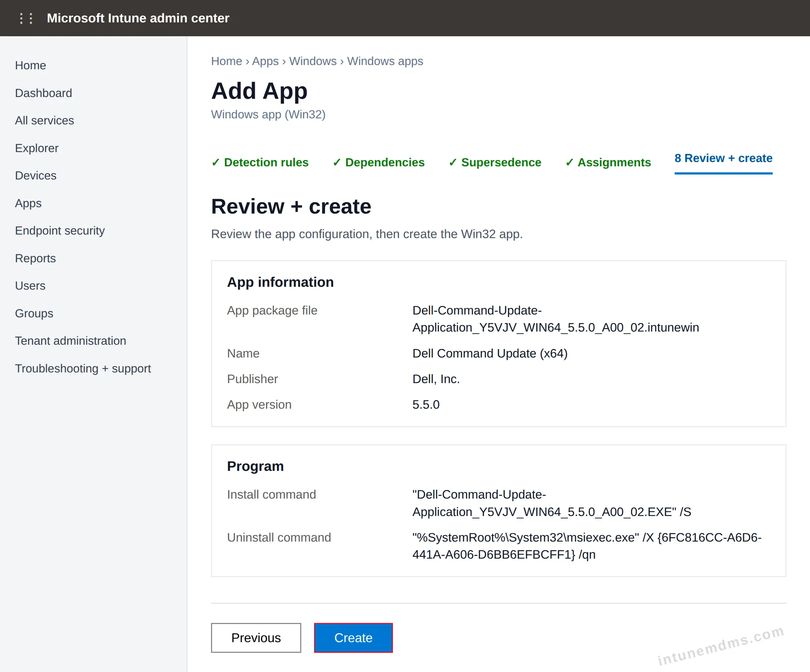The image size is (810, 672).
Task: Click the intunewin package file name
Action: tap(556, 319)
